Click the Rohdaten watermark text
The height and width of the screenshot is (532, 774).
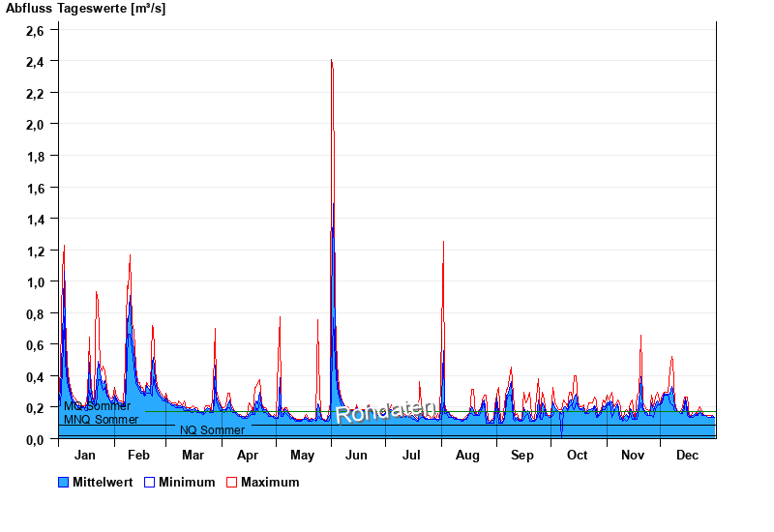pos(385,411)
